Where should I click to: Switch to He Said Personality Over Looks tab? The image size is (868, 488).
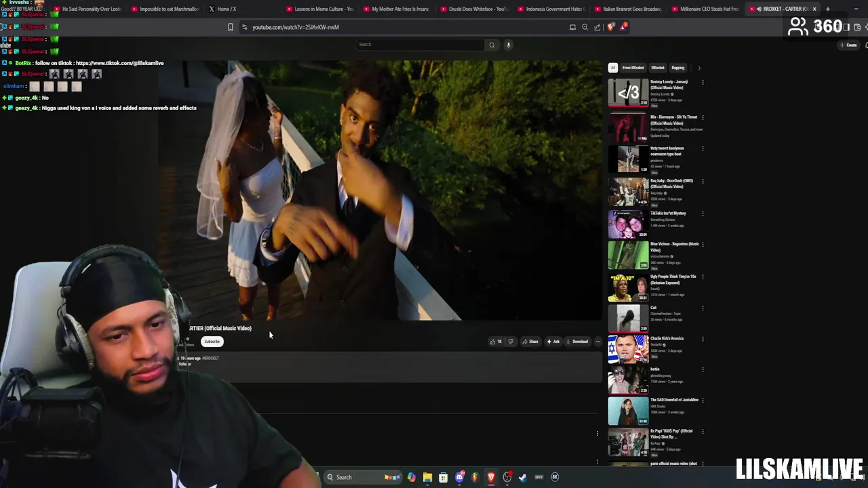click(87, 9)
